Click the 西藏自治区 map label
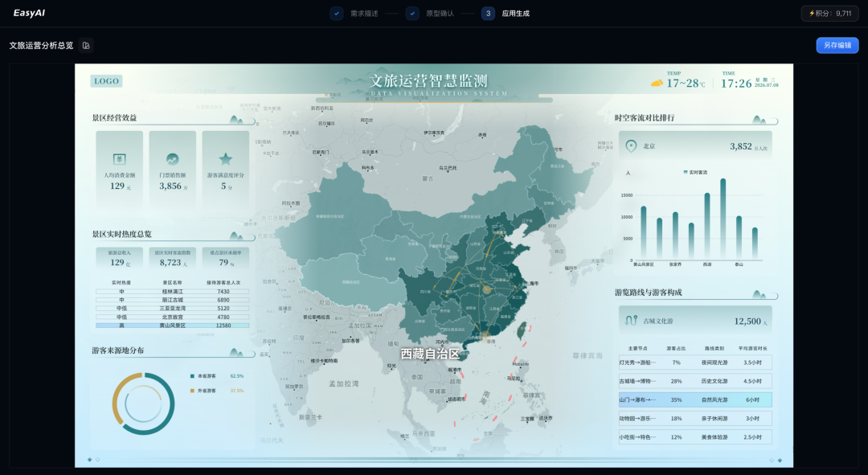Image resolution: width=868 pixels, height=475 pixels. tap(430, 354)
